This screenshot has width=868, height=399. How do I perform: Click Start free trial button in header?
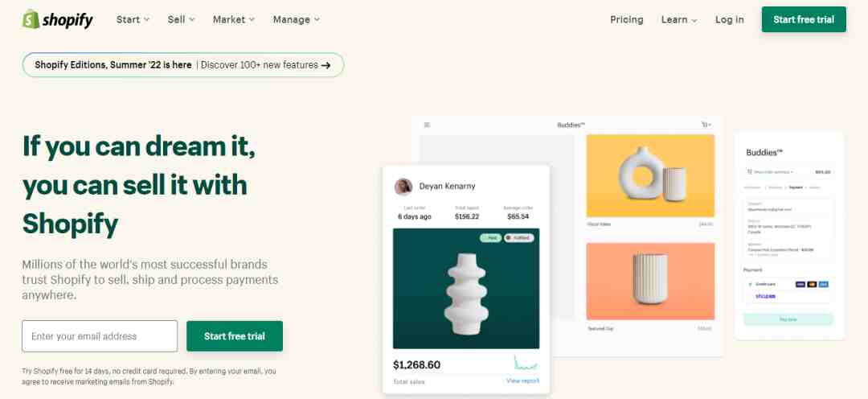coord(804,19)
